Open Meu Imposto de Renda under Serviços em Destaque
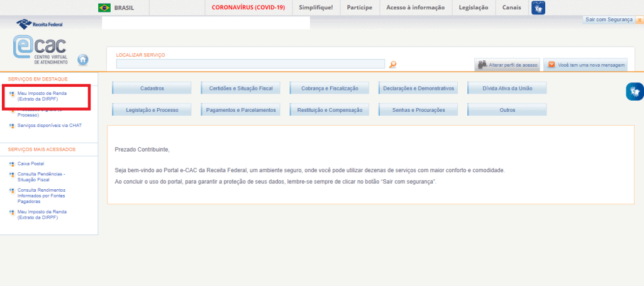644x286 pixels. [x=42, y=96]
